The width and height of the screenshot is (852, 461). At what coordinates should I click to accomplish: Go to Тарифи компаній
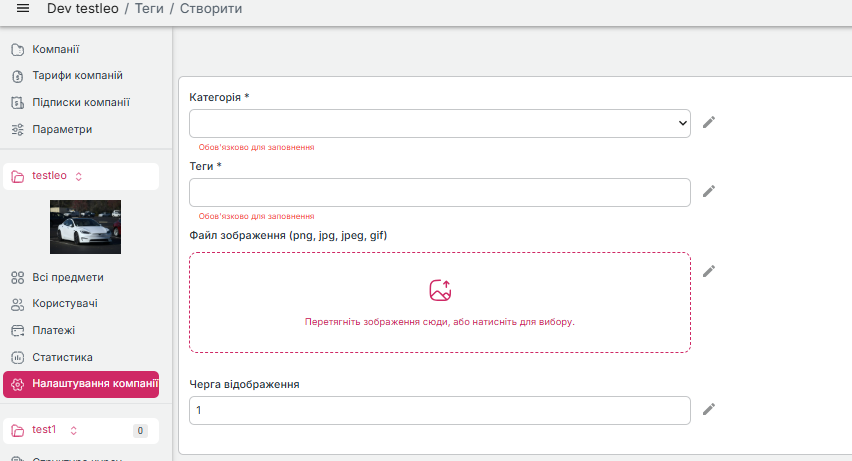click(77, 76)
